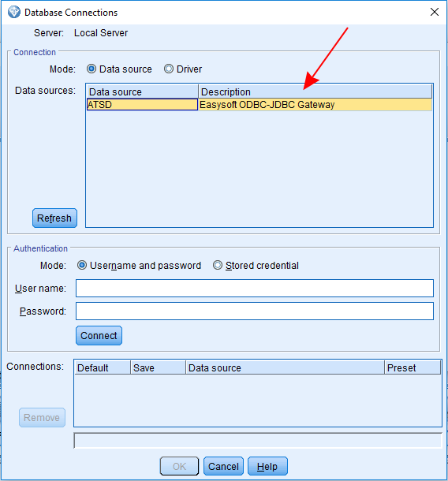The image size is (448, 481).
Task: Focus the Password input field
Action: point(255,311)
